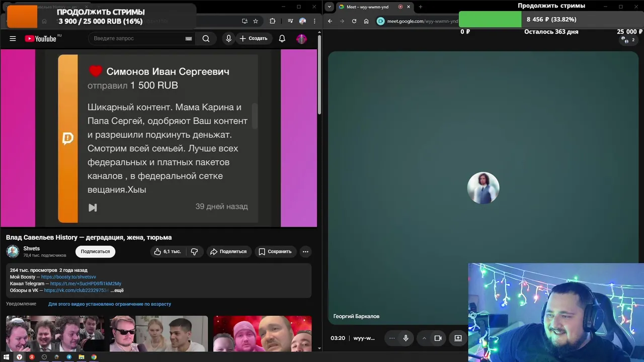644x362 pixels.
Task: Open the Создать create button
Action: [x=254, y=39]
